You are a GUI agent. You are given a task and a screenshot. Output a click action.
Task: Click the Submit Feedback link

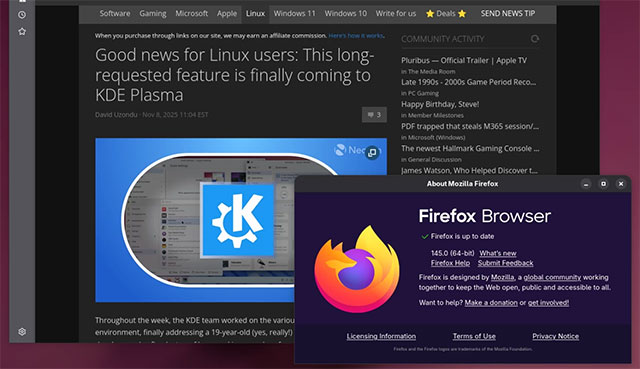click(505, 263)
